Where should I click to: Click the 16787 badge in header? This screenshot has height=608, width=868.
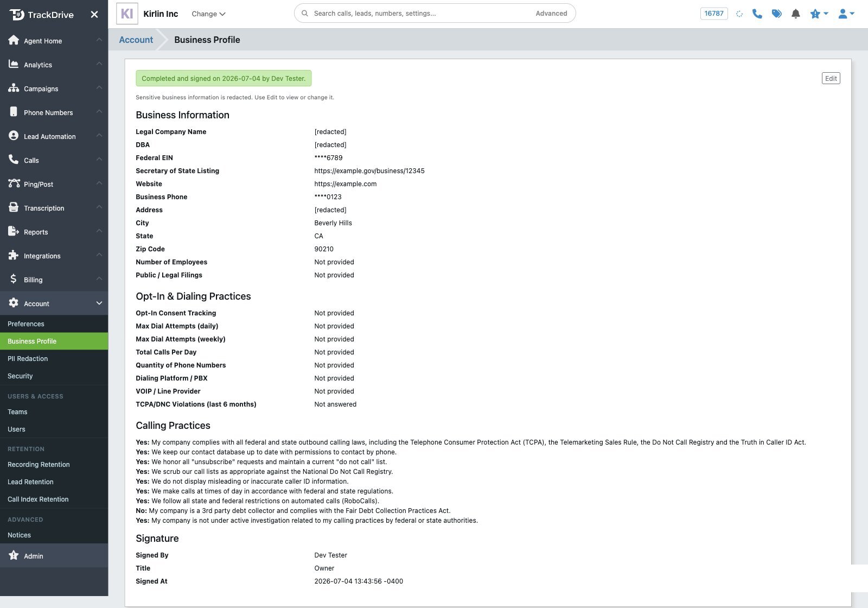pyautogui.click(x=714, y=14)
